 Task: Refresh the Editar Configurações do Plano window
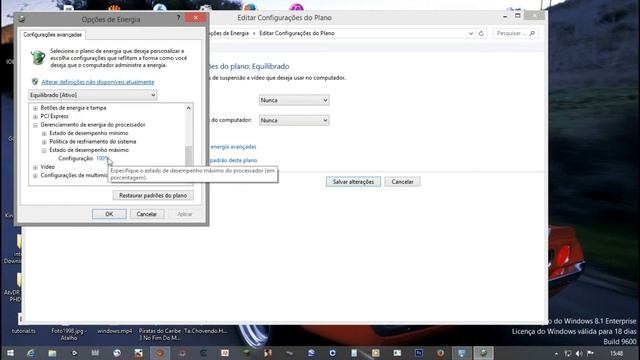click(481, 33)
